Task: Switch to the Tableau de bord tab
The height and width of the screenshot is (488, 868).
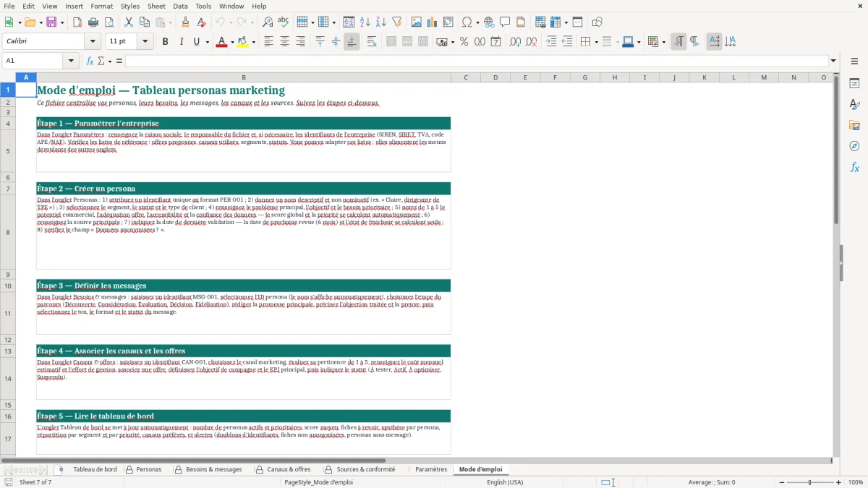Action: [x=95, y=470]
